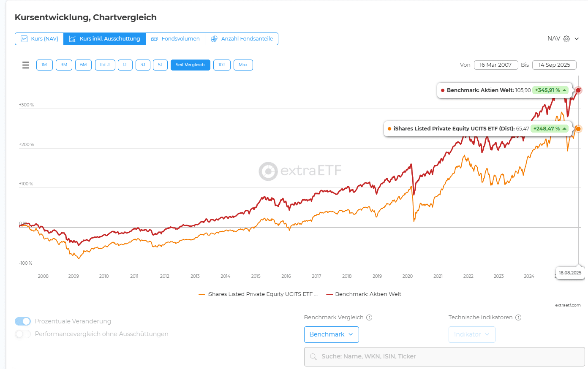The height and width of the screenshot is (369, 588).
Task: Open the Indikator dropdown
Action: 472,334
